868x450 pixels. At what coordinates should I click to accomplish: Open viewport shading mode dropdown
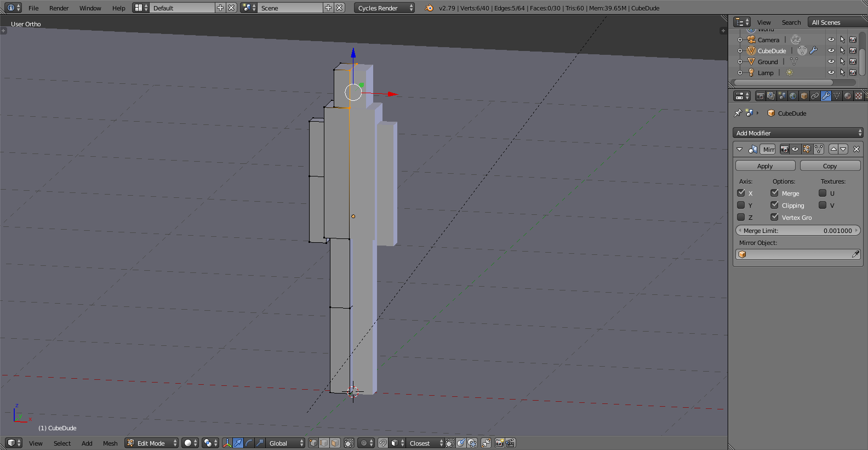tap(191, 443)
